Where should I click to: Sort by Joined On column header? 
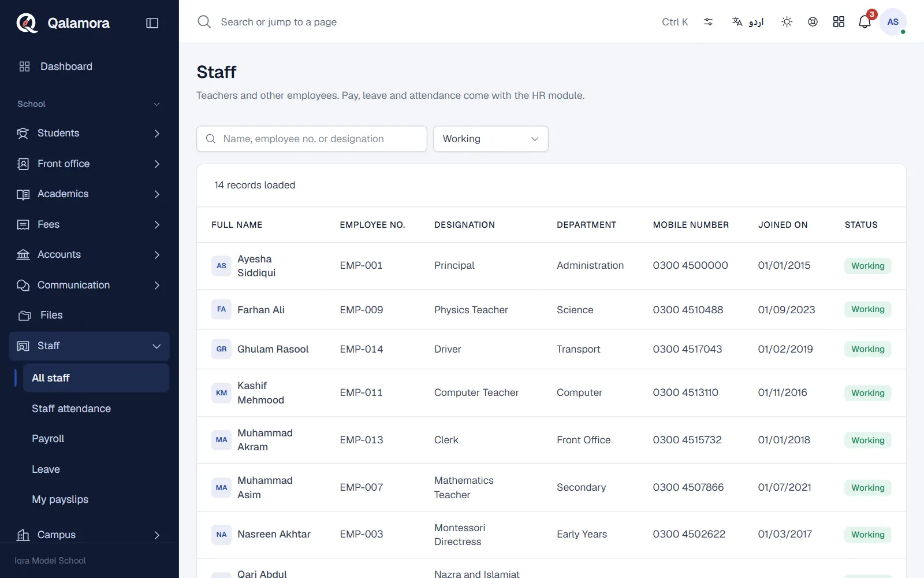[783, 225]
